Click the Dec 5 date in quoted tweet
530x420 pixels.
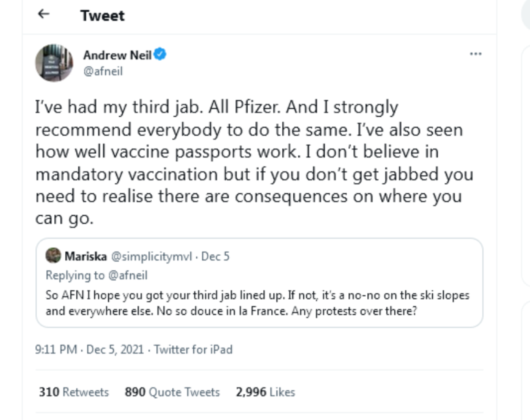point(215,256)
